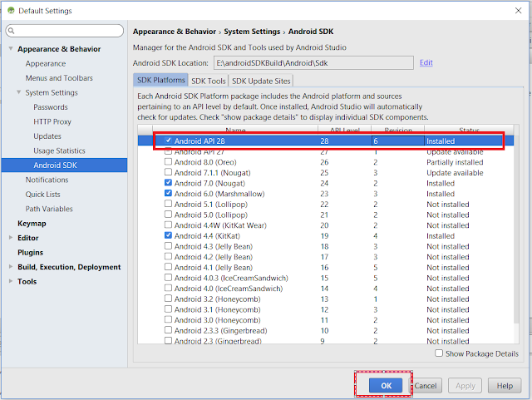
Task: Check the Android 4.2 (Jelly Bean) checkbox
Action: 168,256
